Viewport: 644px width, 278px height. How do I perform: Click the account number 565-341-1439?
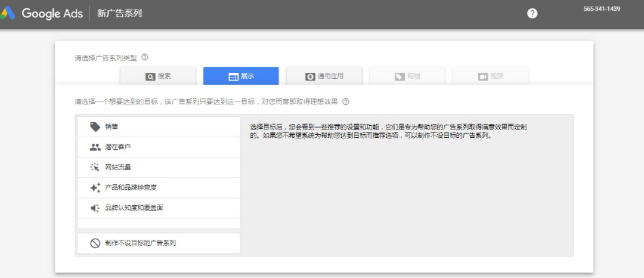tap(602, 9)
